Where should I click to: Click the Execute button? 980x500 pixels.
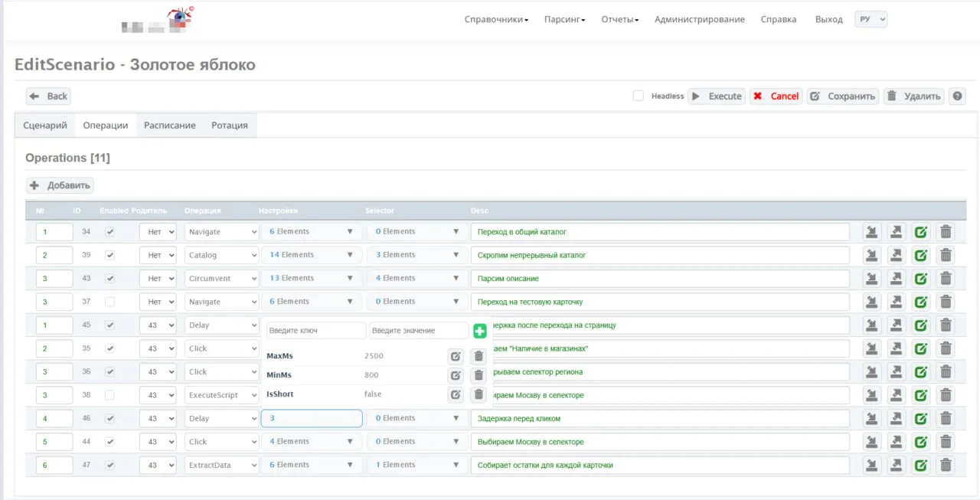tap(717, 96)
